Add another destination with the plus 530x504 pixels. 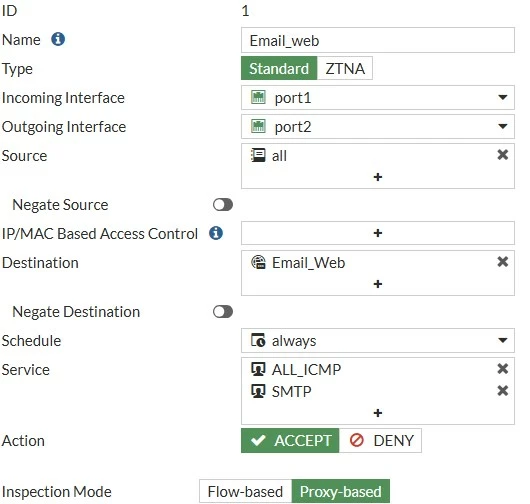[378, 284]
